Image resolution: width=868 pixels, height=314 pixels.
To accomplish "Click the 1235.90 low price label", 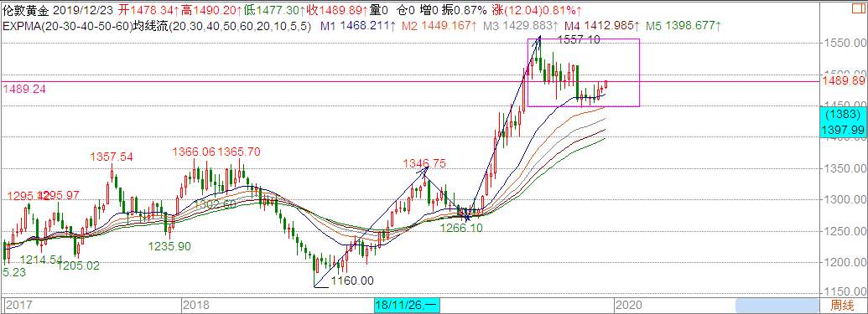I will (x=170, y=246).
